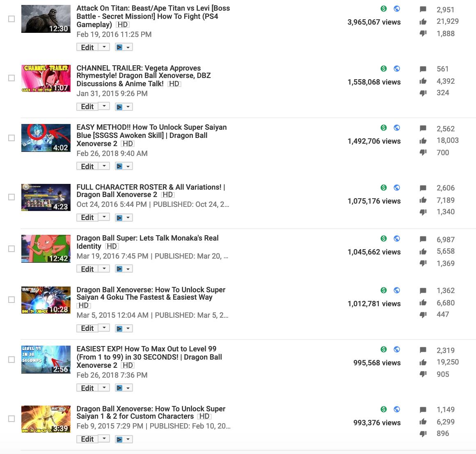This screenshot has width=476, height=454.
Task: Select checkbox for Super Saiyan 1 & 2 video
Action: click(11, 419)
